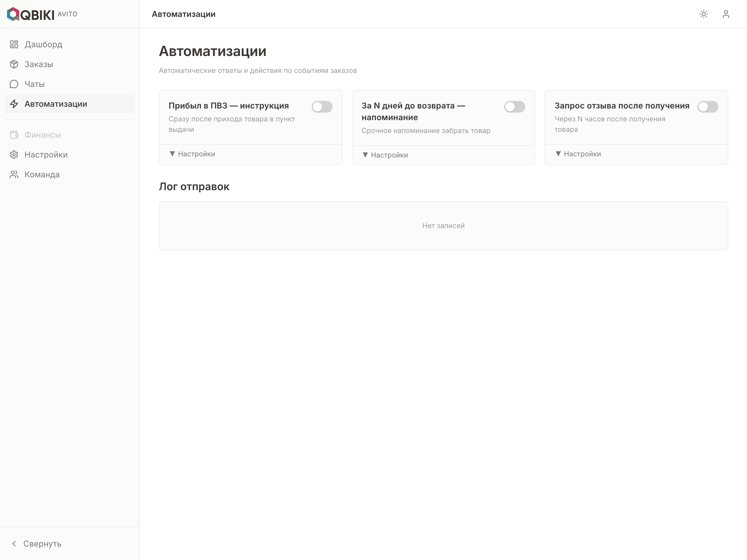
Task: Enable the 'За N дней до возврата' toggle
Action: coord(515,107)
